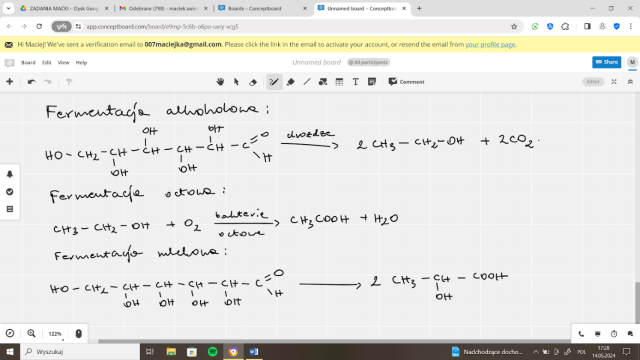Open your profile page link
640x360 pixels.
click(490, 44)
